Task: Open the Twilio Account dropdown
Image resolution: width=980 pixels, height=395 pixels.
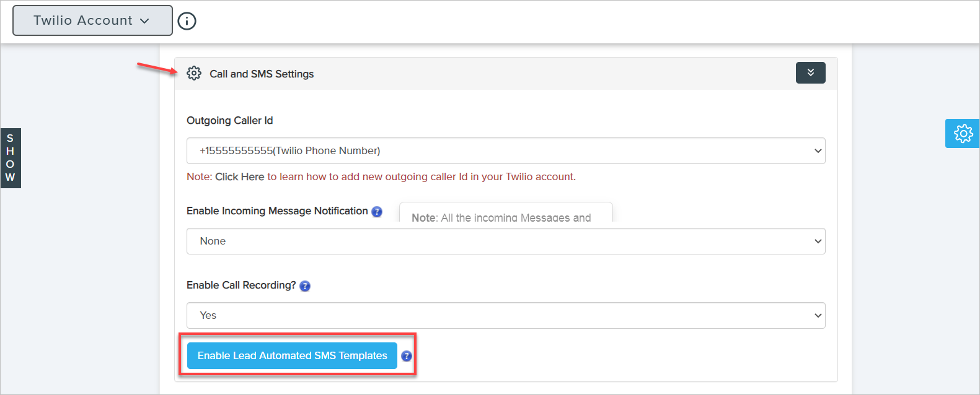Action: coord(92,20)
